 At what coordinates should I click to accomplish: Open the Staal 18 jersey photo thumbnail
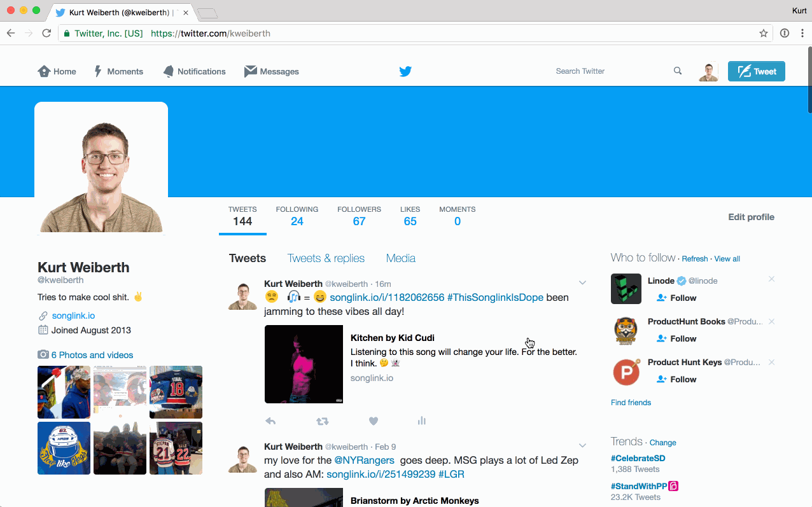tap(176, 392)
